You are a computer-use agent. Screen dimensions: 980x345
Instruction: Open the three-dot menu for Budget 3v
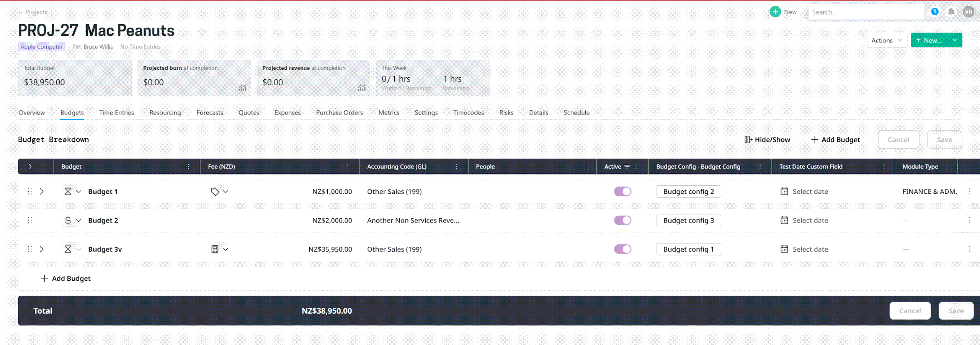[x=969, y=249]
